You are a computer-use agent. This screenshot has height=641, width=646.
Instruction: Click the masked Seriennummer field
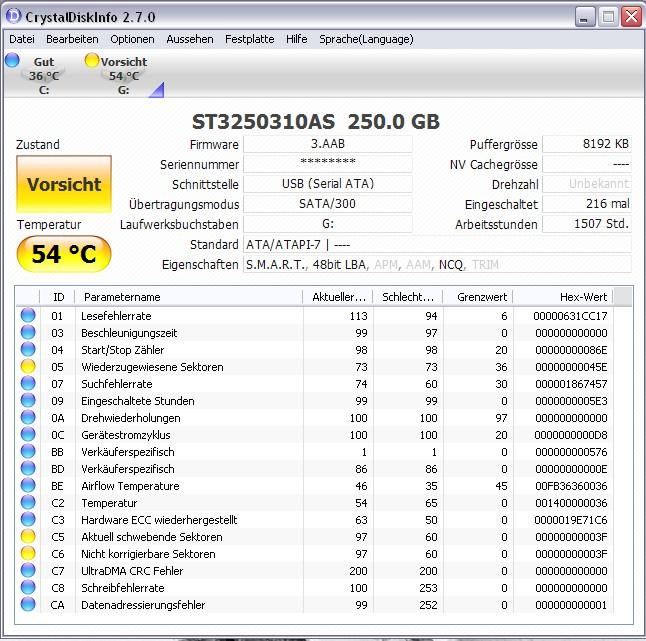pyautogui.click(x=328, y=164)
